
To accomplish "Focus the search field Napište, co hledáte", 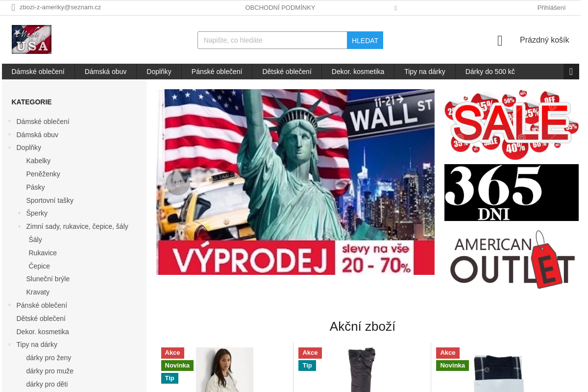I will click(x=272, y=40).
